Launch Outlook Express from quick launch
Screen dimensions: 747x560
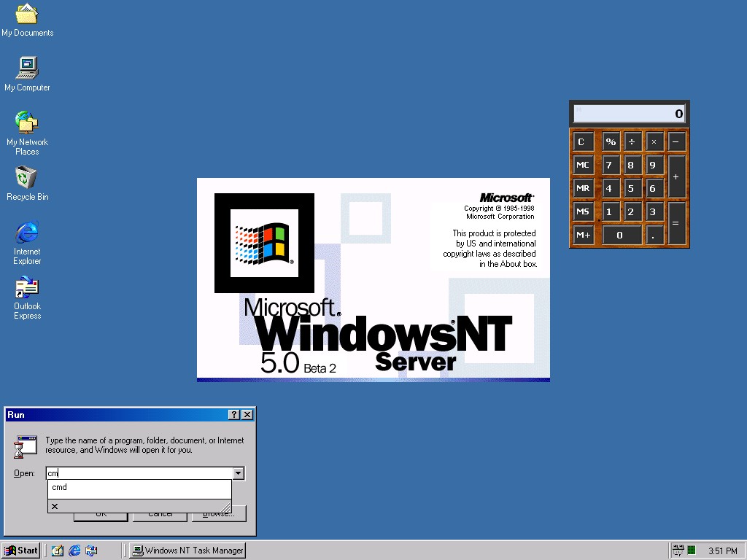tap(91, 551)
